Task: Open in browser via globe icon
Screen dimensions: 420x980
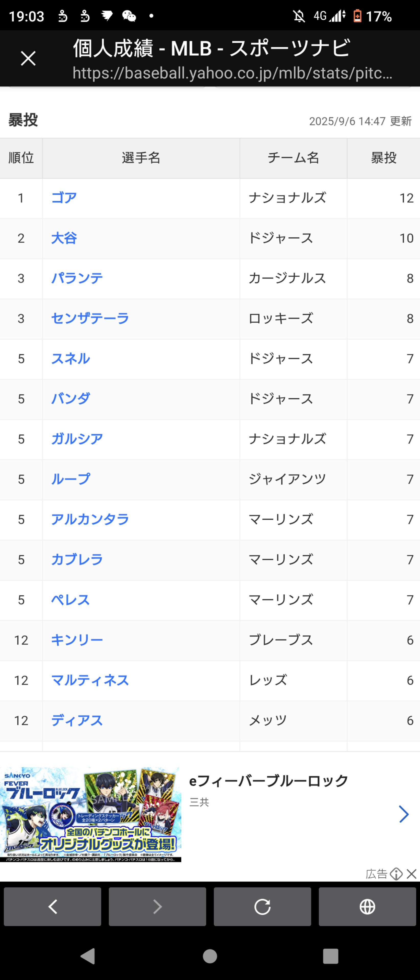Action: pos(367,906)
